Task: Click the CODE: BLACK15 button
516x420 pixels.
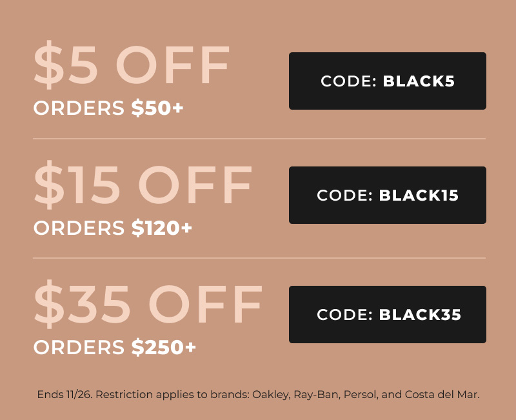Action: coord(388,195)
